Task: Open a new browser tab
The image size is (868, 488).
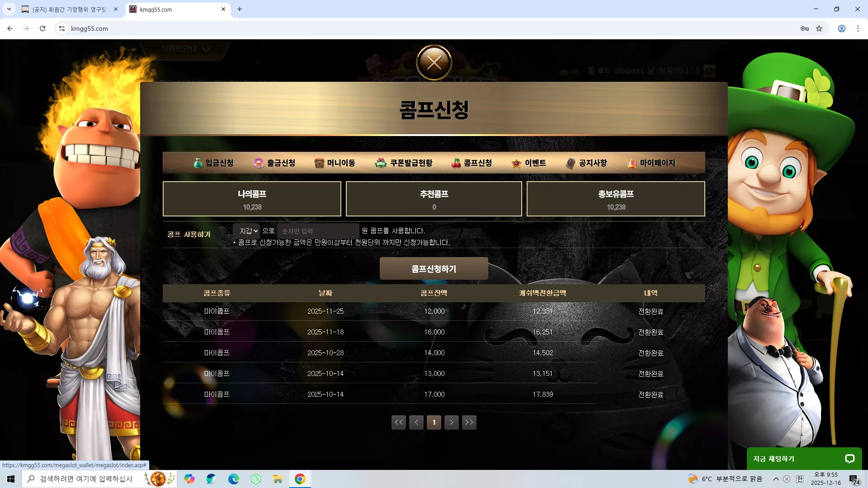Action: [240, 9]
